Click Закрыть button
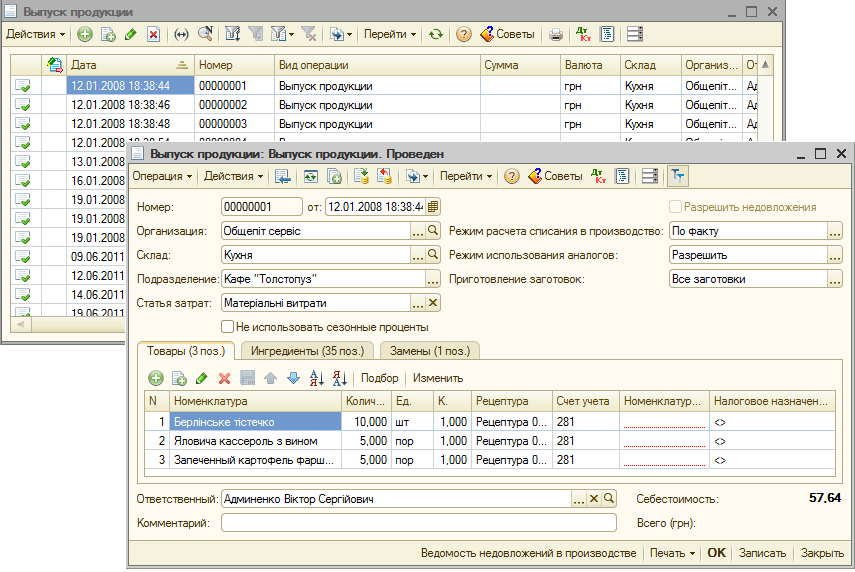The image size is (855, 572). click(822, 553)
